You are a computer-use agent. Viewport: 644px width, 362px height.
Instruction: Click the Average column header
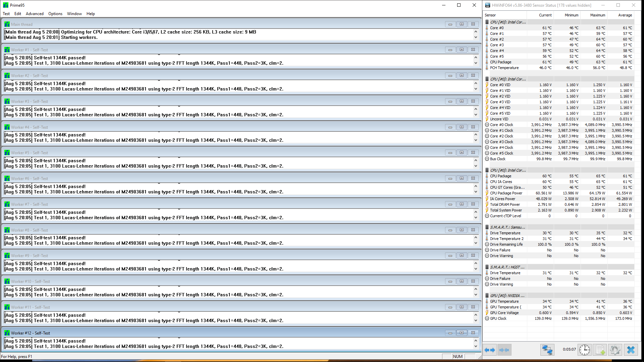[621, 15]
